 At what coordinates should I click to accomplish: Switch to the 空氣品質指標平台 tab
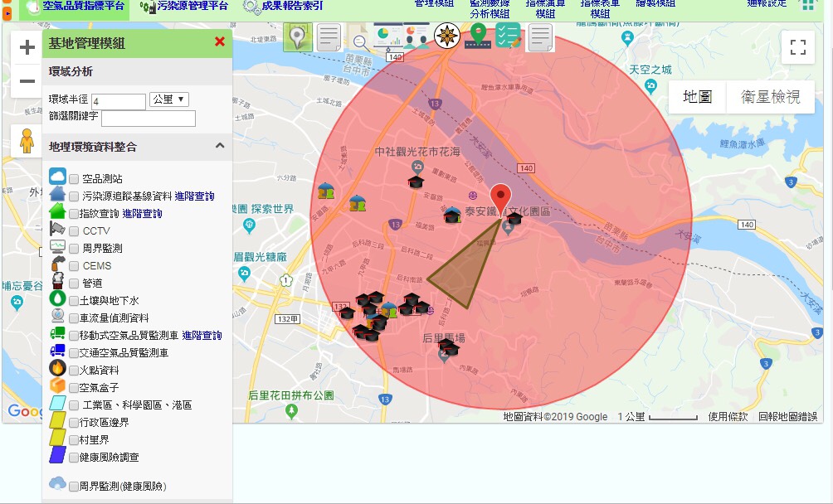(75, 7)
